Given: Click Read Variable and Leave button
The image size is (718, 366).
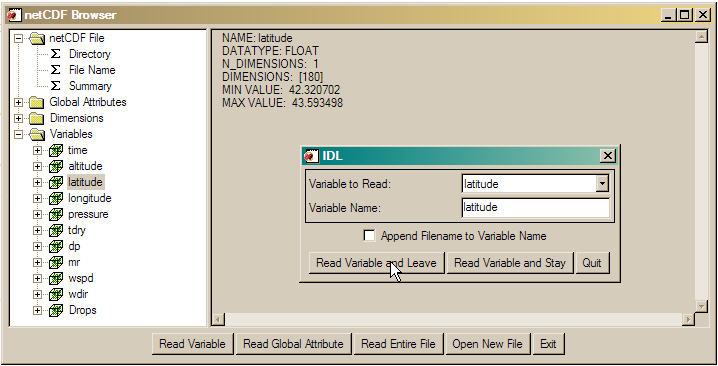Looking at the screenshot, I should (376, 263).
